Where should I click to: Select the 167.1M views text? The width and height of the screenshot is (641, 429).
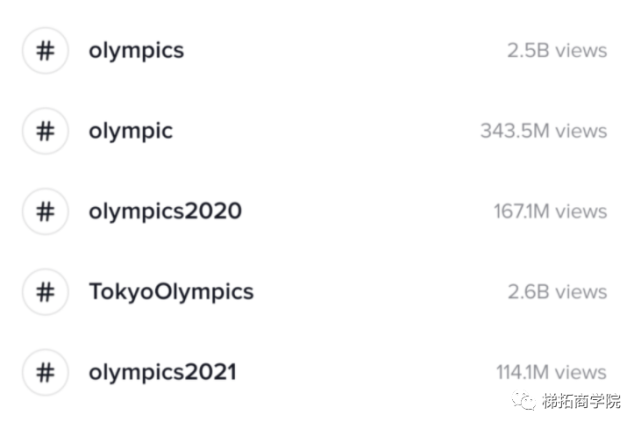(550, 211)
